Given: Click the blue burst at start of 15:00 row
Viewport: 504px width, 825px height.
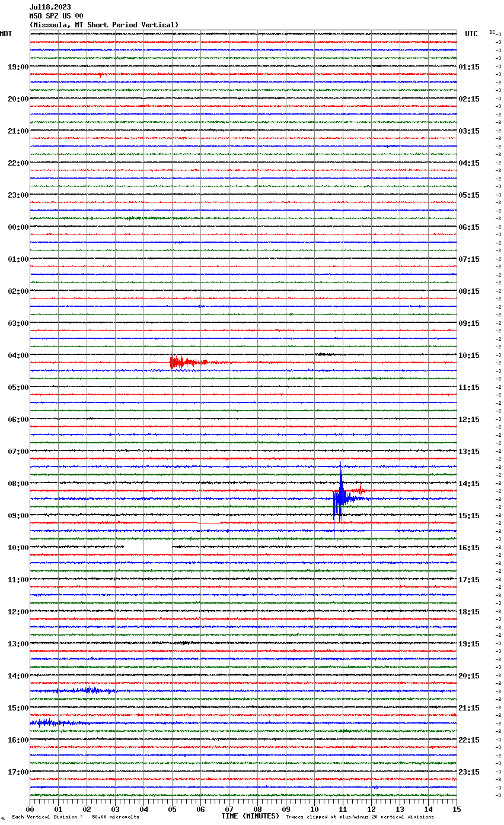Looking at the screenshot, I should coord(50,722).
